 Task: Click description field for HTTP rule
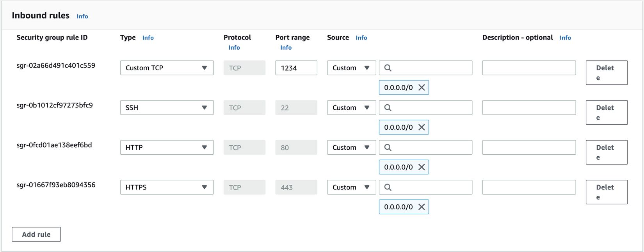click(x=529, y=148)
